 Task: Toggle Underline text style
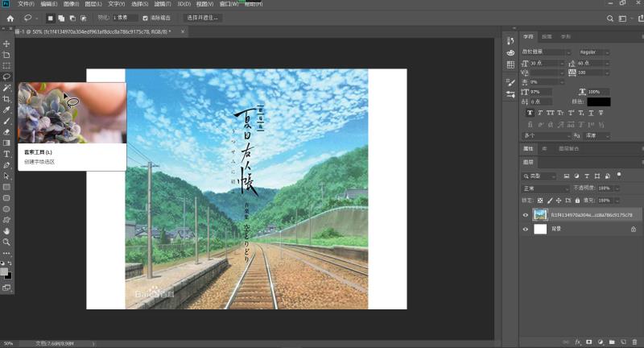[591, 113]
